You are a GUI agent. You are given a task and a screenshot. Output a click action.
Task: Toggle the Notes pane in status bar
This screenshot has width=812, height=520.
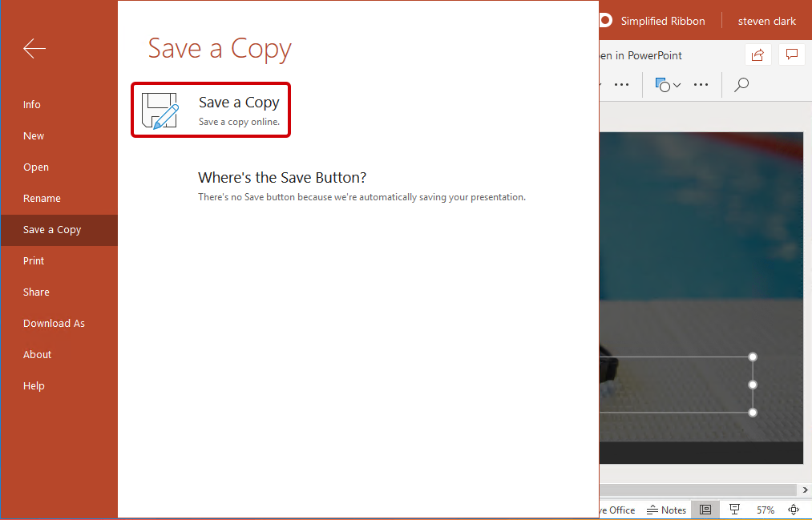click(668, 510)
